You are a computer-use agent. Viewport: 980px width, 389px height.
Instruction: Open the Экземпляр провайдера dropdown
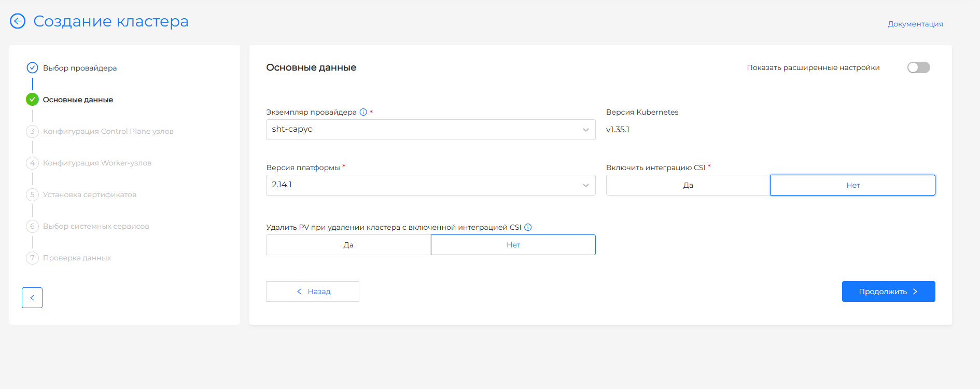(x=430, y=130)
